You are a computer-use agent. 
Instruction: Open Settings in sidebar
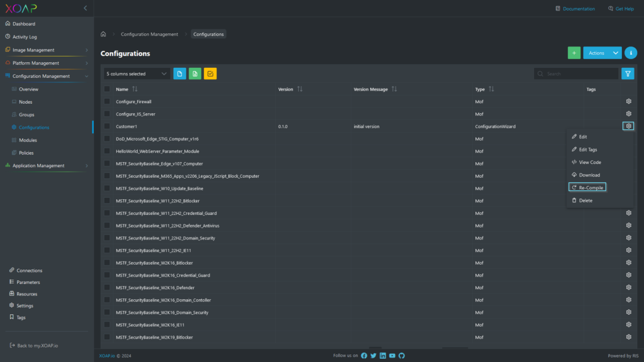coord(25,306)
